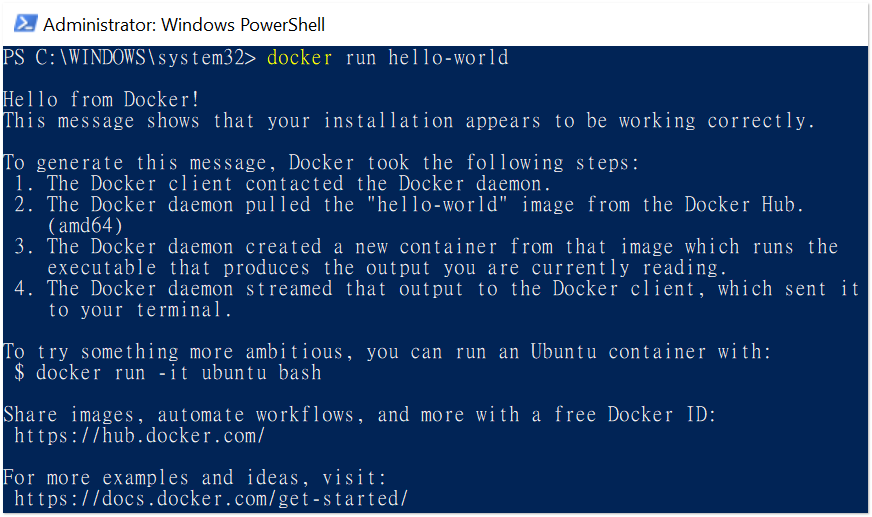The width and height of the screenshot is (872, 517).
Task: Click the 'to your terminal.' line
Action: [x=140, y=310]
